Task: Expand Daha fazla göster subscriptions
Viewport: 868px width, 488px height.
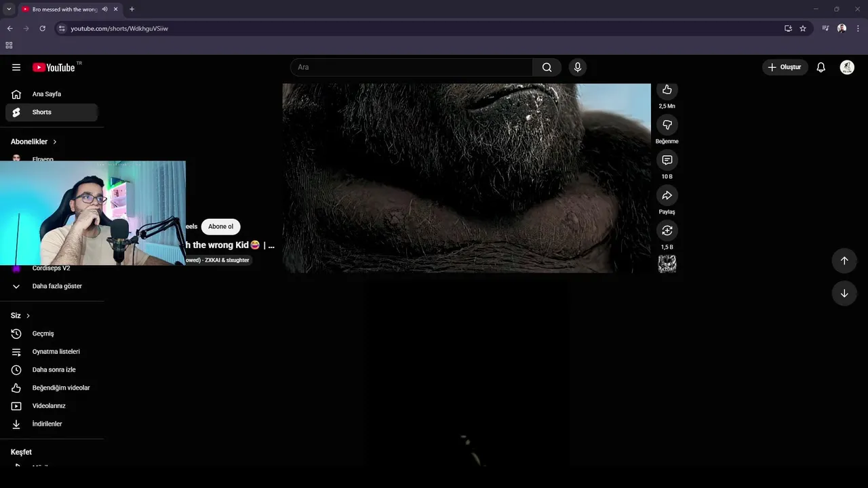Action: click(52, 286)
